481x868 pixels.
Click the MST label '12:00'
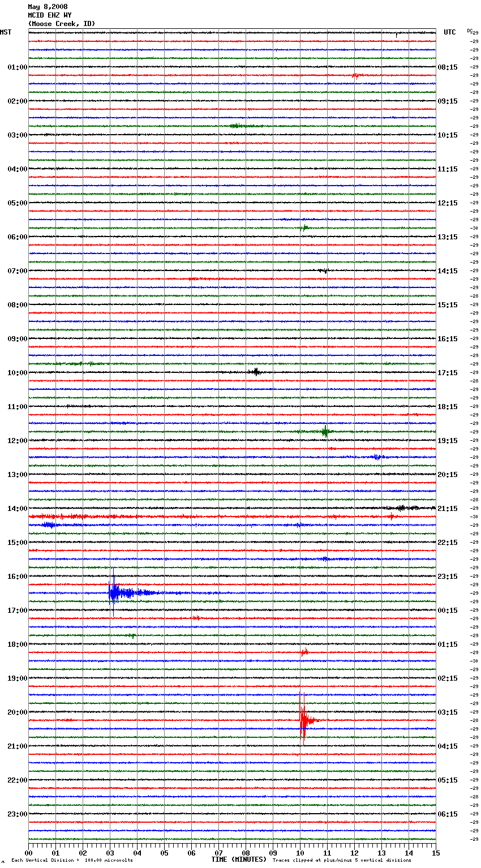click(x=17, y=441)
